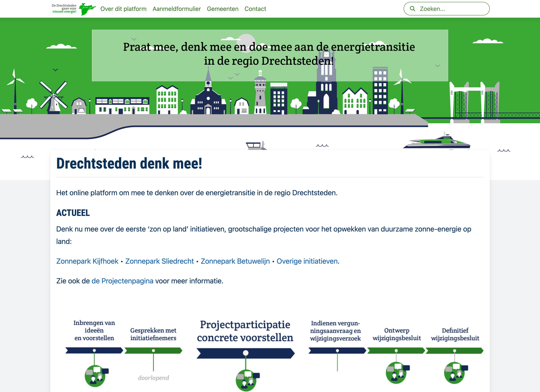Open the 'Zonnepark Kijfhoek' link
The image size is (540, 392).
point(87,261)
